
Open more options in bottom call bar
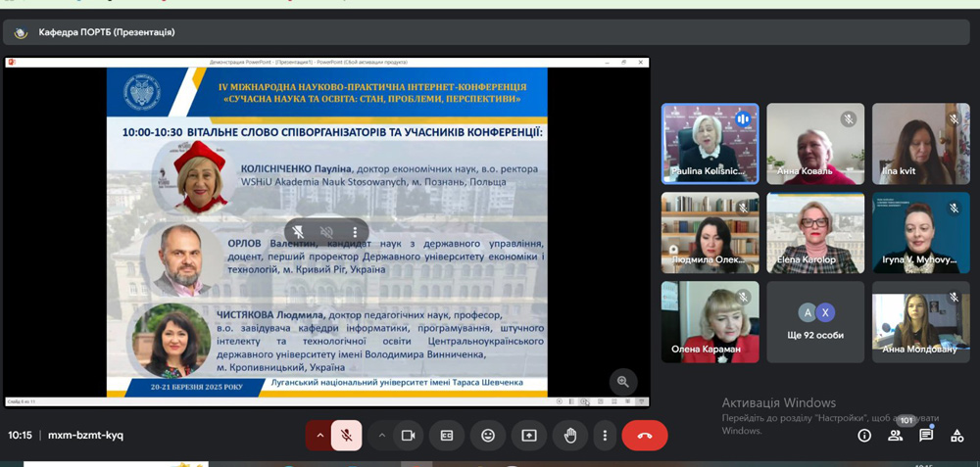pyautogui.click(x=605, y=436)
